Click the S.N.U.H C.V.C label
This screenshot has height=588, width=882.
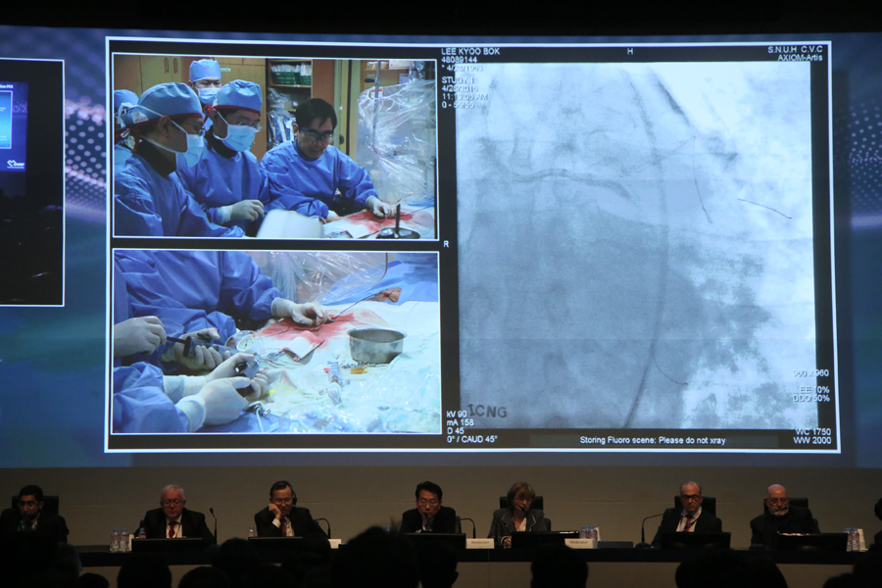795,50
